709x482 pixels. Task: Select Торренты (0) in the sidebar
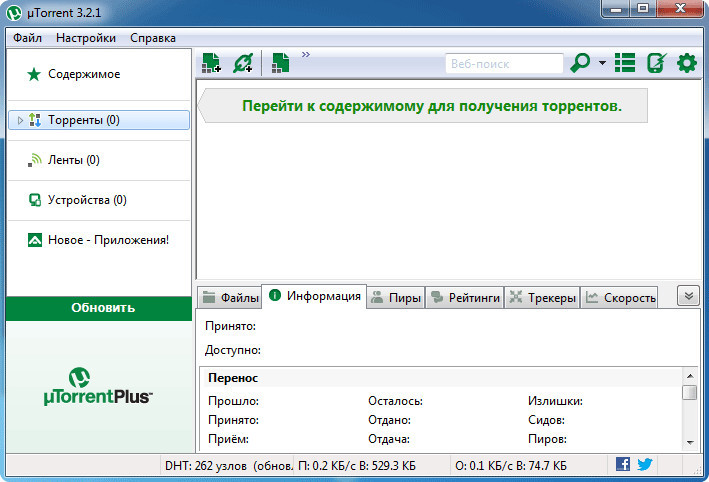pyautogui.click(x=99, y=120)
